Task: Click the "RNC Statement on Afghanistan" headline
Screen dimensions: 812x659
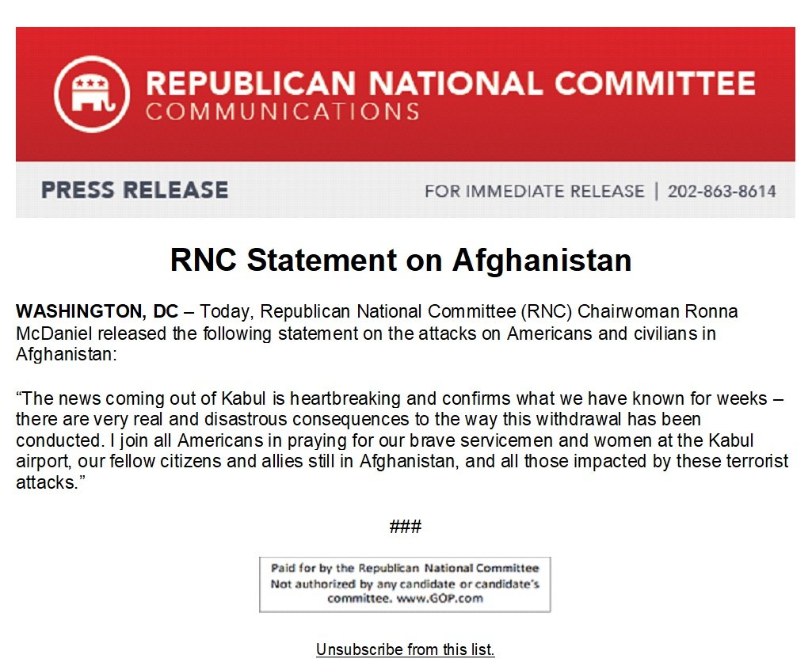Action: 401,260
